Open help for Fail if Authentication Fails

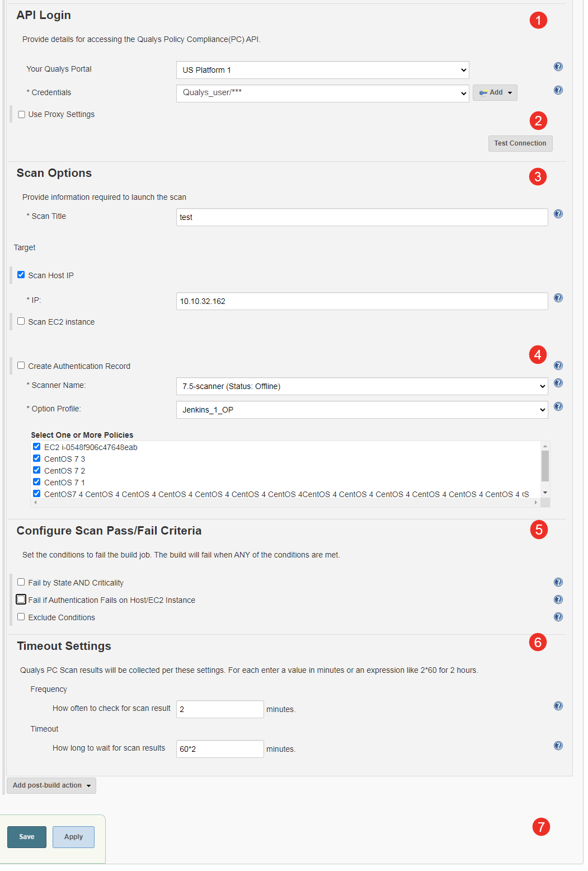pyautogui.click(x=558, y=600)
